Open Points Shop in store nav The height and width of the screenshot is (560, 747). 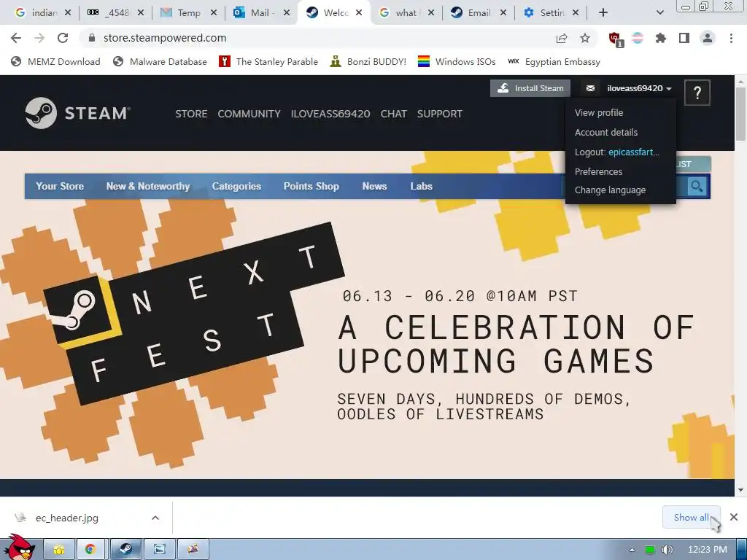[311, 186]
